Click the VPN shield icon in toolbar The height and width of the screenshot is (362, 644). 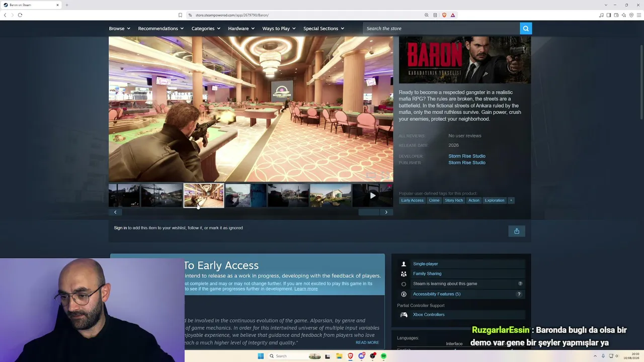(631, 15)
